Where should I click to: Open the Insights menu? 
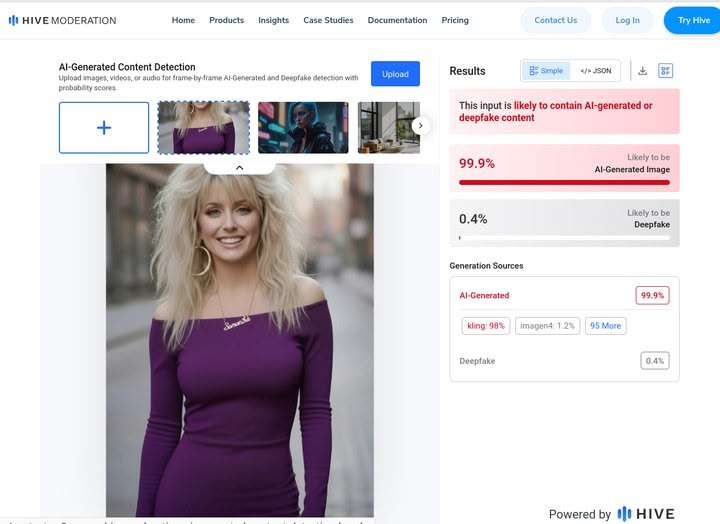pos(273,20)
